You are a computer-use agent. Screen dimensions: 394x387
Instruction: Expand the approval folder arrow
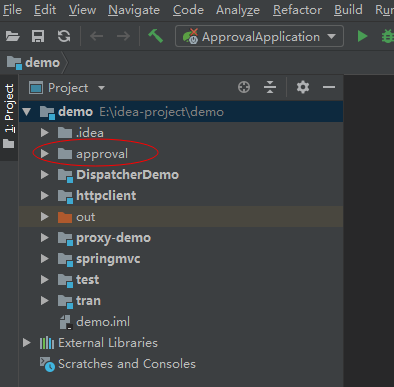pos(45,154)
